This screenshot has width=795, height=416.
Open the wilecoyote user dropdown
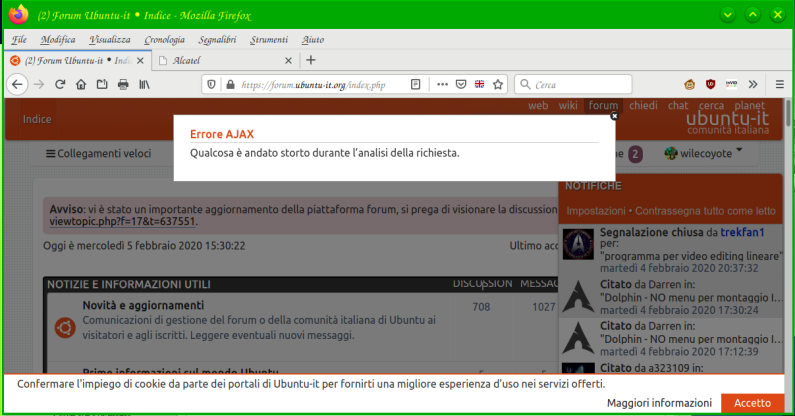[x=704, y=153]
